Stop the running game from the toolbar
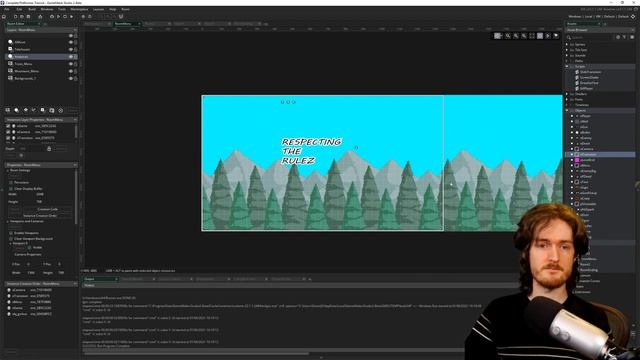This screenshot has height=360, width=640. click(x=65, y=17)
